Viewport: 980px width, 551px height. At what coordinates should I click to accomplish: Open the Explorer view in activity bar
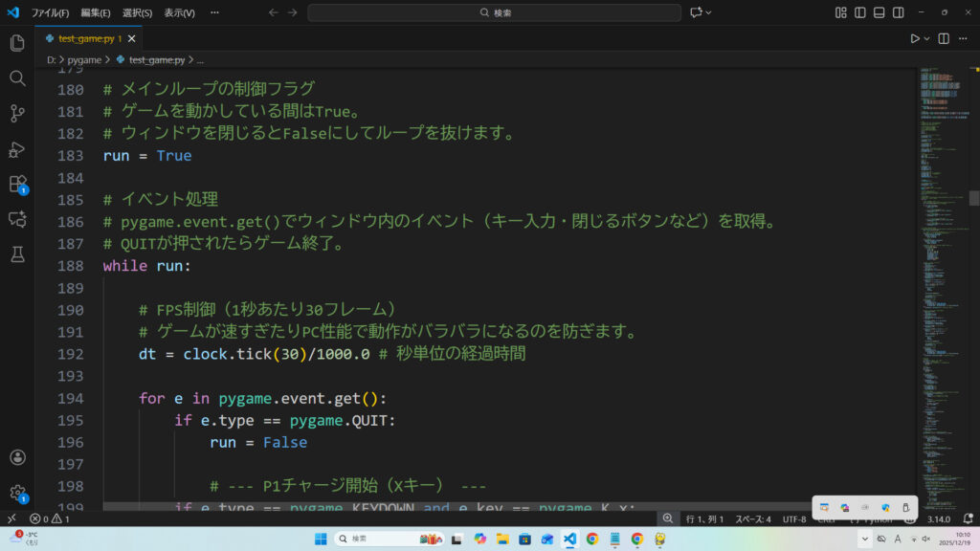coord(17,43)
